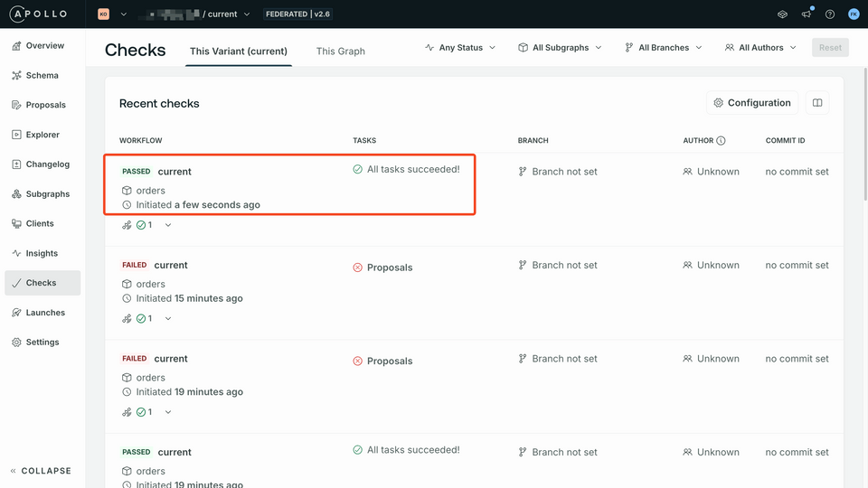Click the FAILED badge of 15-minute-old check
Image resolution: width=868 pixels, height=488 pixels.
pyautogui.click(x=135, y=265)
